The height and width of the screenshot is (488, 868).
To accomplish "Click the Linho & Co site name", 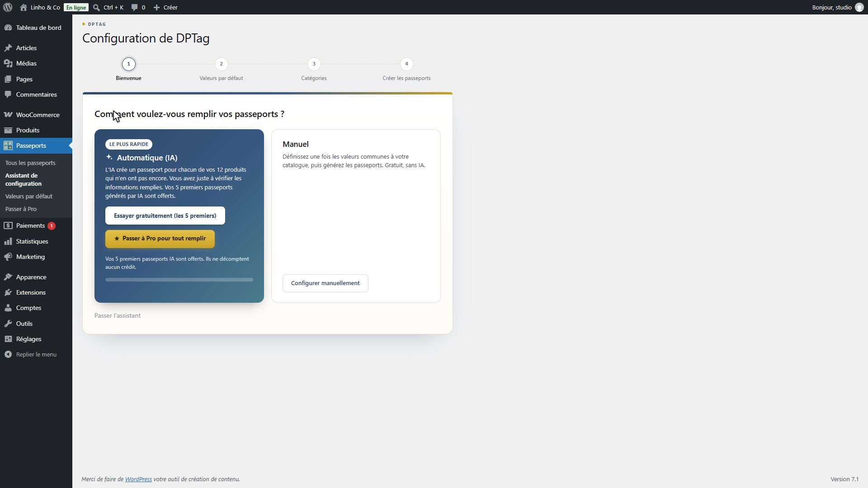I will coord(45,7).
